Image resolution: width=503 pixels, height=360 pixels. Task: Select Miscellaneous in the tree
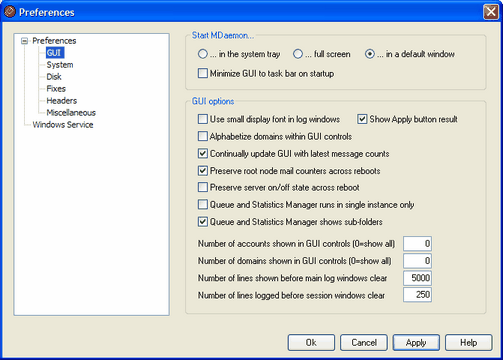coord(71,113)
